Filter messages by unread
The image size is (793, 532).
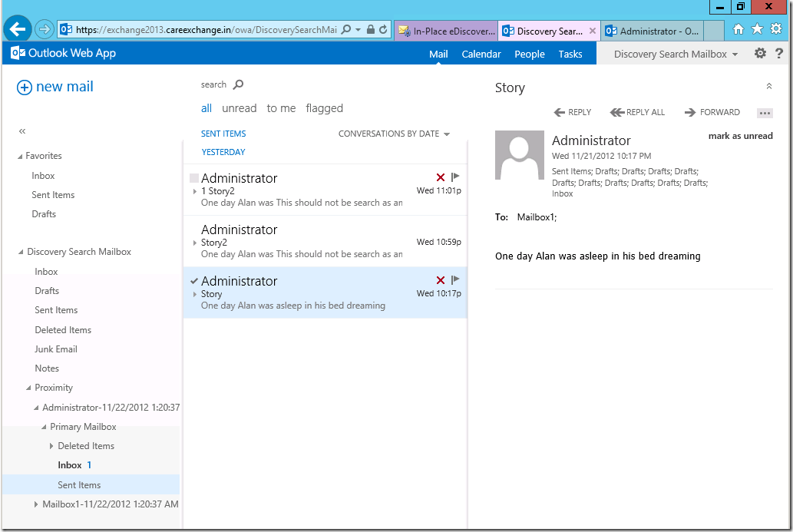pyautogui.click(x=240, y=108)
